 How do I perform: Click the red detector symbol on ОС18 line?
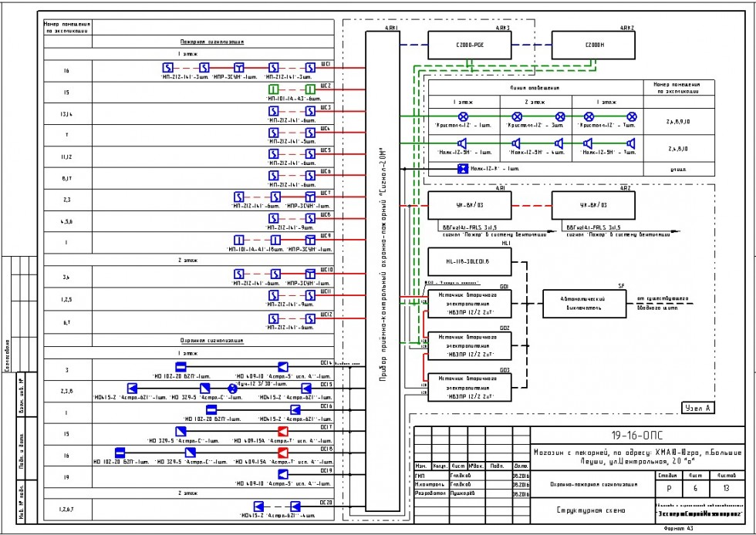(x=282, y=453)
